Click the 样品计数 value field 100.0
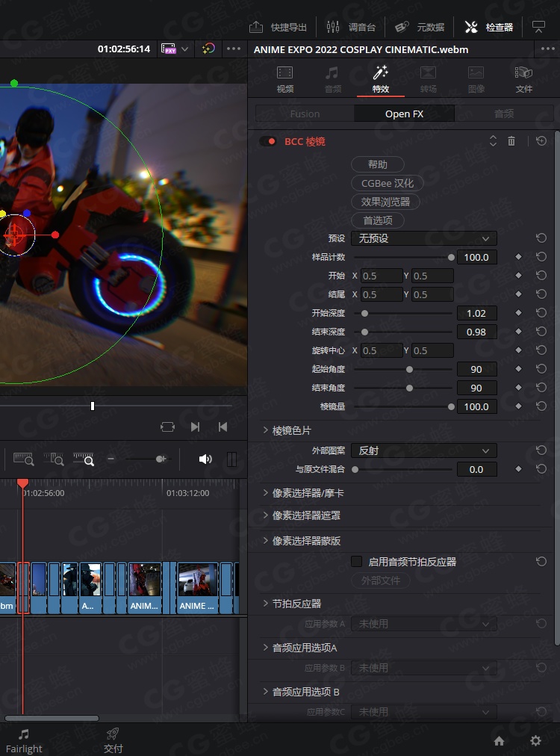Viewport: 560px width, 756px height. (x=476, y=257)
